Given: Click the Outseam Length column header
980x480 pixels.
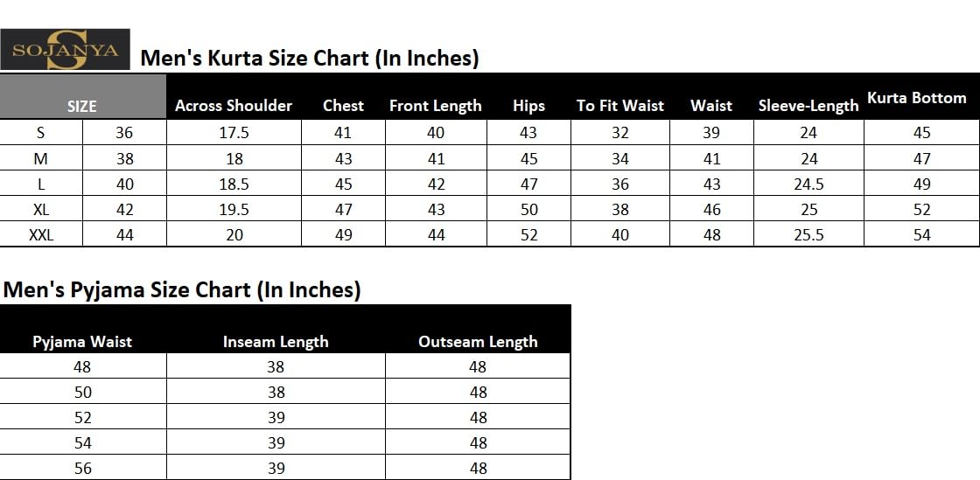Looking at the screenshot, I should click(478, 342).
